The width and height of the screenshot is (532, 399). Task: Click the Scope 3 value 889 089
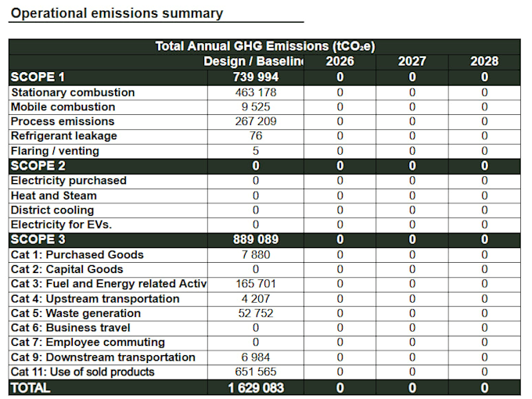pos(256,239)
